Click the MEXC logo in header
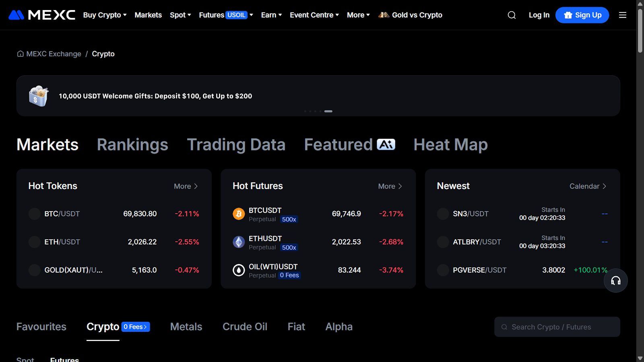Viewport: 644px width, 362px height. point(42,15)
